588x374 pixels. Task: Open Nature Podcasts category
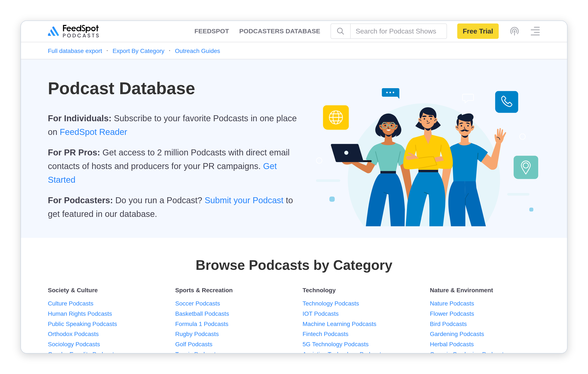click(452, 303)
